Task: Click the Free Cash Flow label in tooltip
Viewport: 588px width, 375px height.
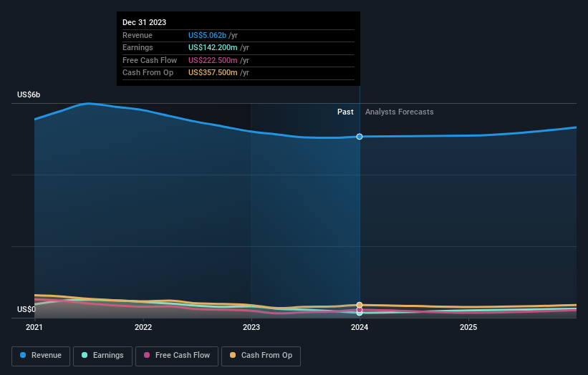Action: (150, 60)
